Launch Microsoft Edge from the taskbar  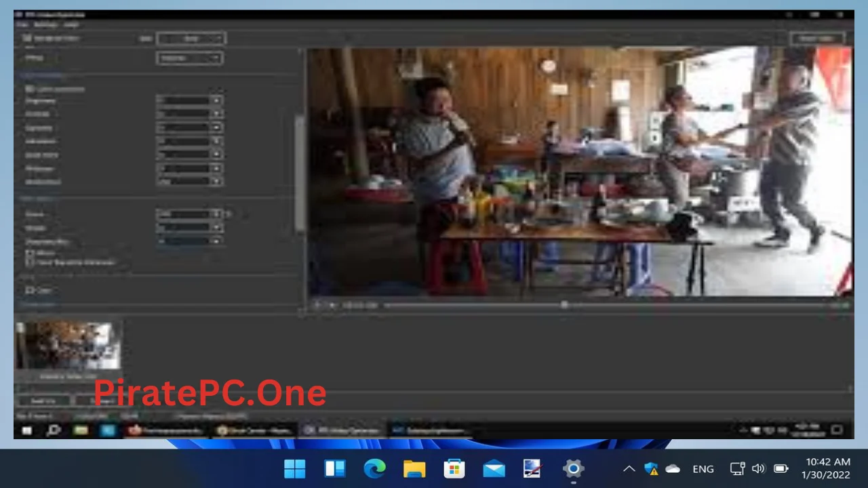click(x=374, y=468)
